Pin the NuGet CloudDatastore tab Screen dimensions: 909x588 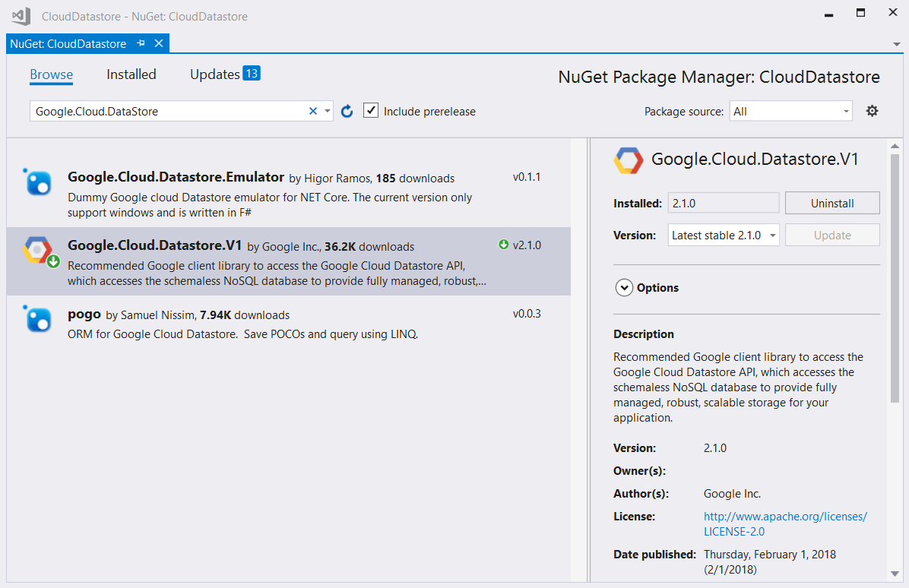(x=141, y=43)
